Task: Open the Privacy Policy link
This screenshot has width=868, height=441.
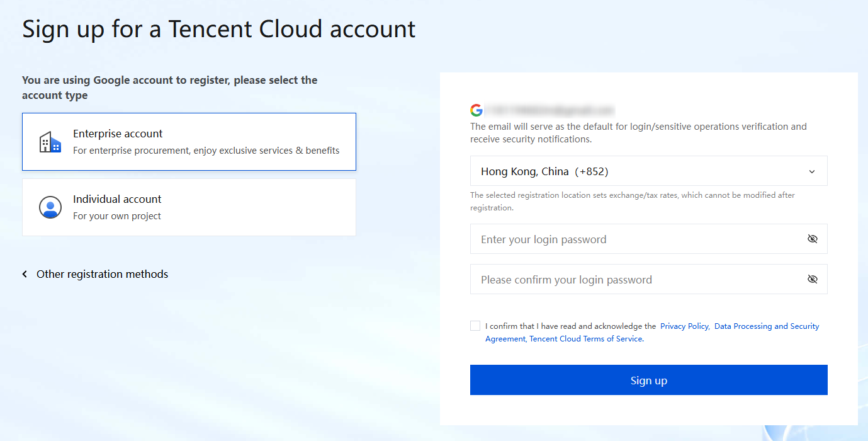Action: (x=684, y=326)
